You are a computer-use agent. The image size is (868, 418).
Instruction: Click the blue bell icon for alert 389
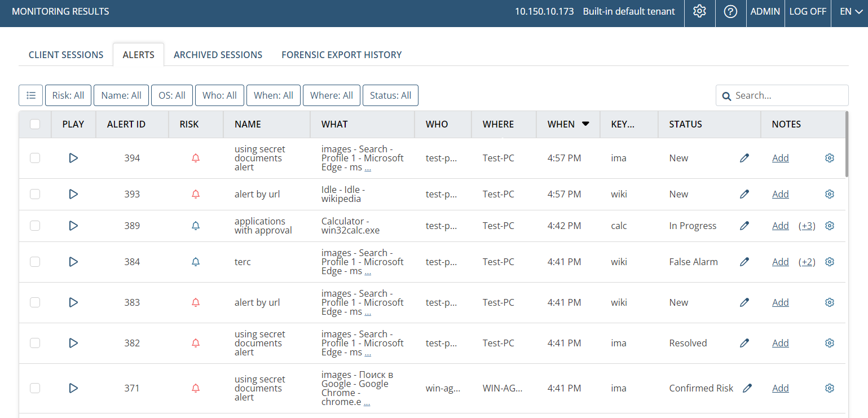196,226
